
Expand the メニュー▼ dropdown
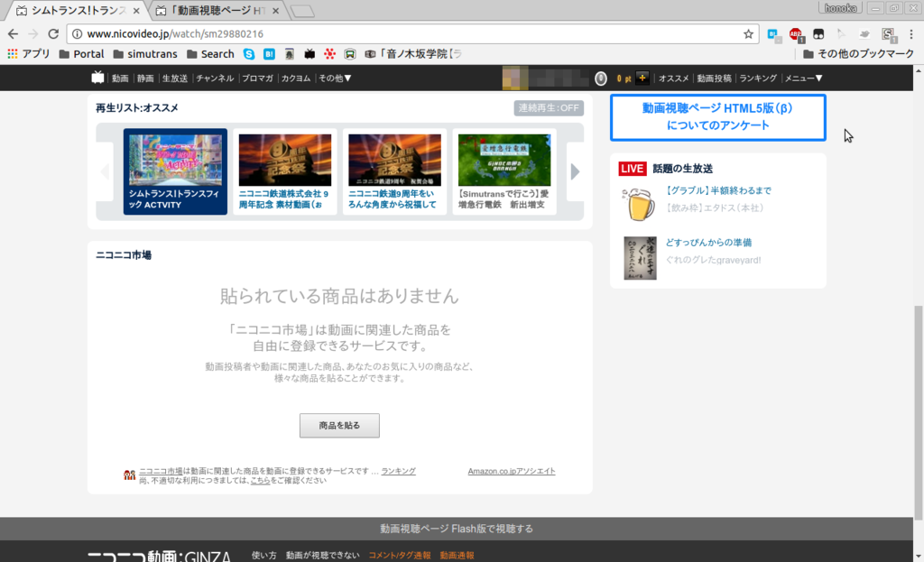(803, 78)
